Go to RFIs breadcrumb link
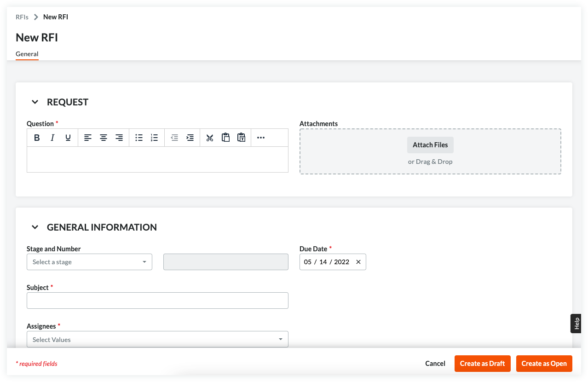588x382 pixels. 22,17
